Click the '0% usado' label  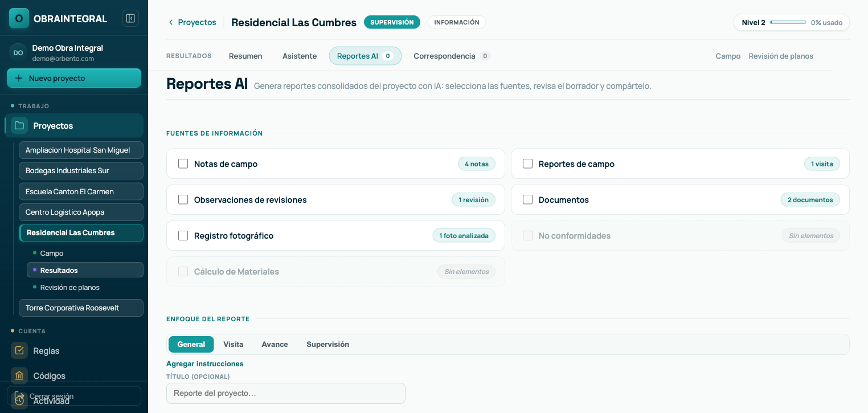826,22
